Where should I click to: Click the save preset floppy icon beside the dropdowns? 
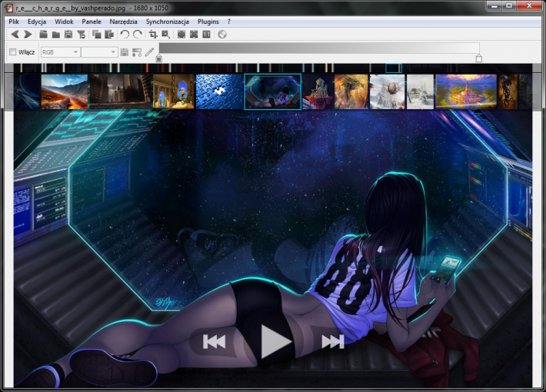[125, 52]
